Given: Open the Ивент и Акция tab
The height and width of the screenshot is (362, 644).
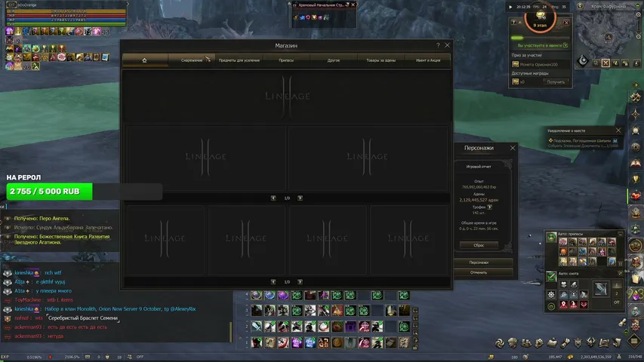Looking at the screenshot, I should point(428,60).
